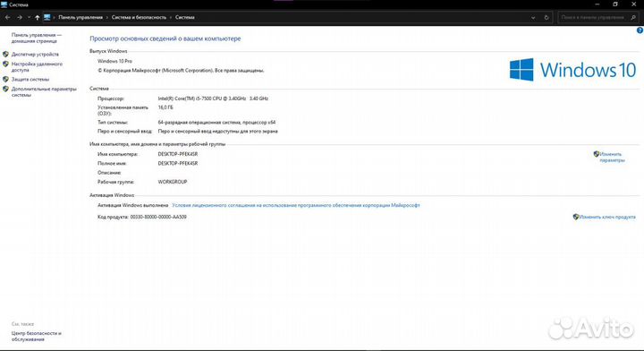Go back with the Back arrow
644x351 pixels.
coord(7,17)
